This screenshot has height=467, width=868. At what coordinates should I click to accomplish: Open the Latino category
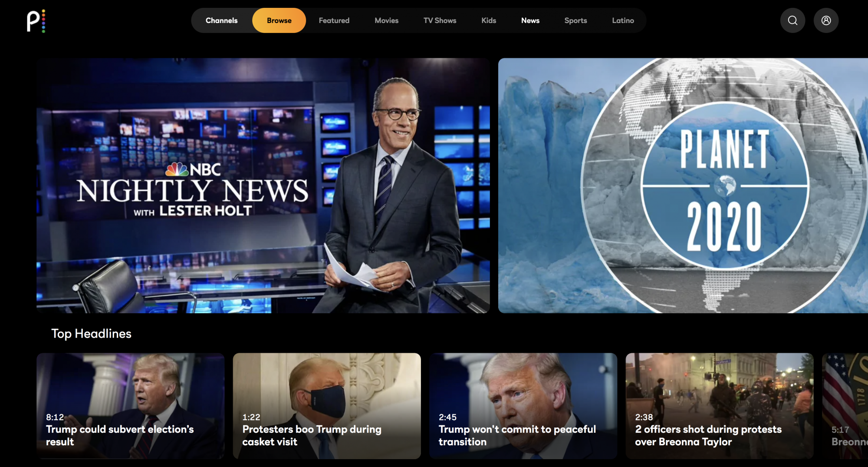pos(623,20)
